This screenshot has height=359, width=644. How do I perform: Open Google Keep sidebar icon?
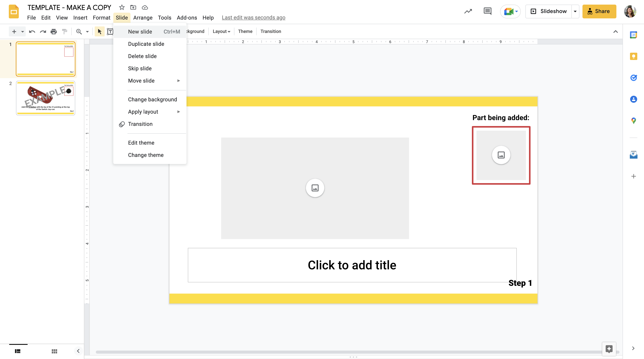633,57
